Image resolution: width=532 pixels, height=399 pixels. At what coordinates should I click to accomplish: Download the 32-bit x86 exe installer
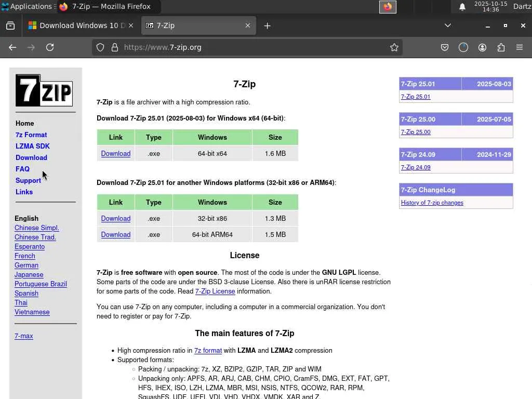pos(116,219)
